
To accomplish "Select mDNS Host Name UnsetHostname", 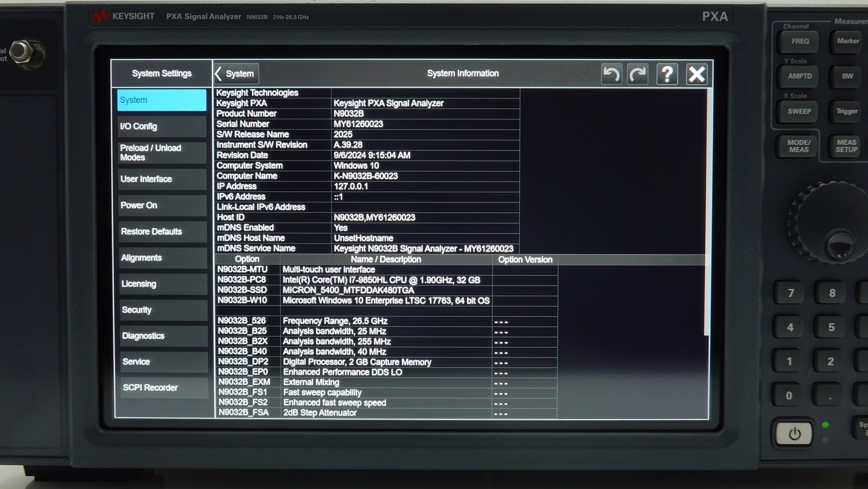I will [363, 238].
